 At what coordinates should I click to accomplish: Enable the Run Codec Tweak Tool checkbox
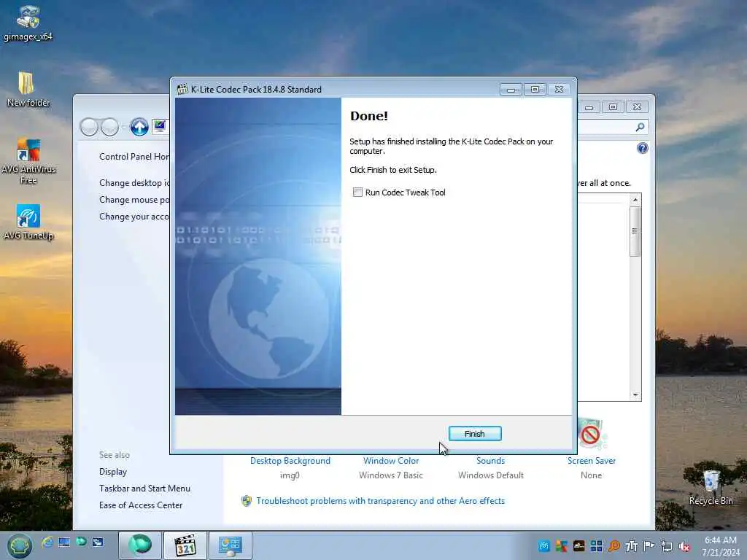[x=357, y=192]
